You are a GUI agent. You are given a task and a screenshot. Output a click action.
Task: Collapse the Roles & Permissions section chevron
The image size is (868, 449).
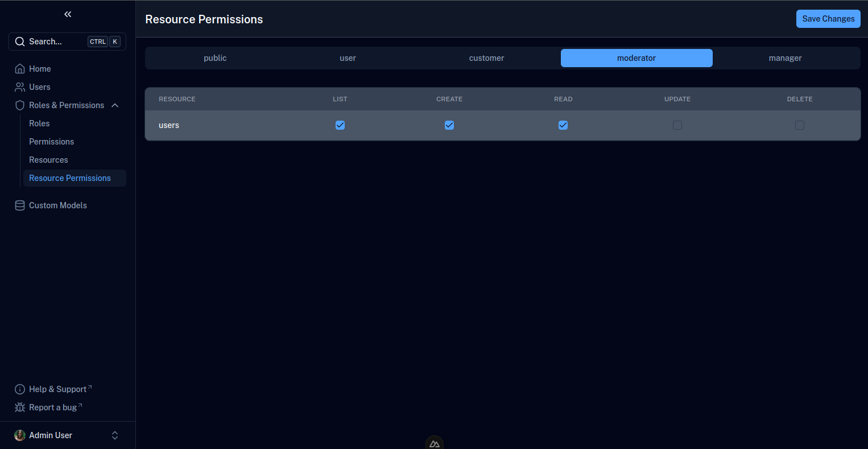coord(115,105)
